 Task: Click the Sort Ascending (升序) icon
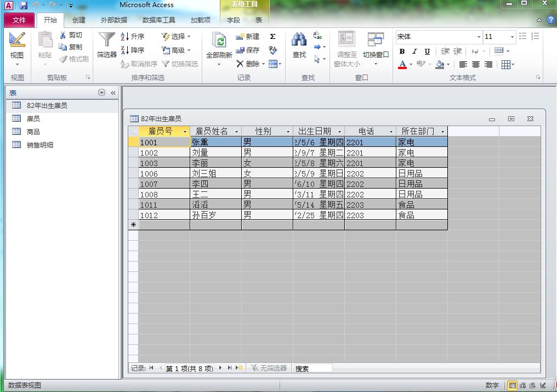pos(125,37)
